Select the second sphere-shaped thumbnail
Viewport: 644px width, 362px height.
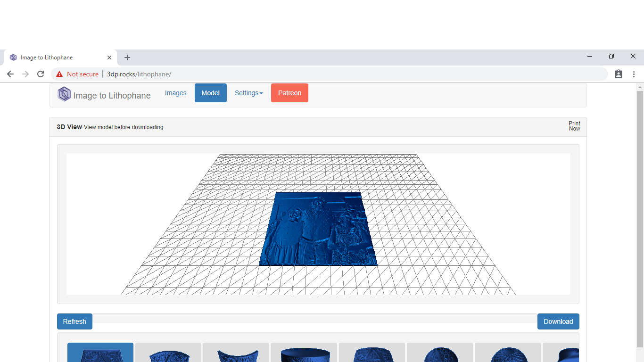(x=508, y=353)
